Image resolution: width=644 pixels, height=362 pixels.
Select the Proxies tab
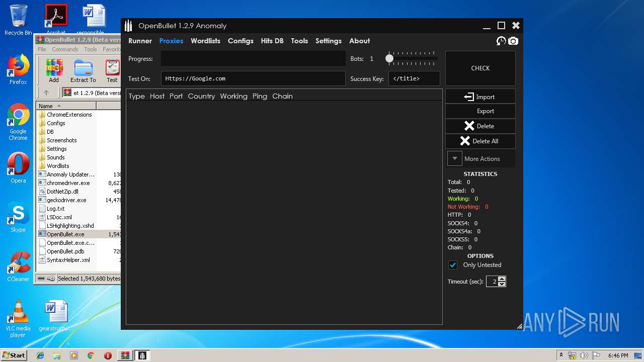[171, 41]
